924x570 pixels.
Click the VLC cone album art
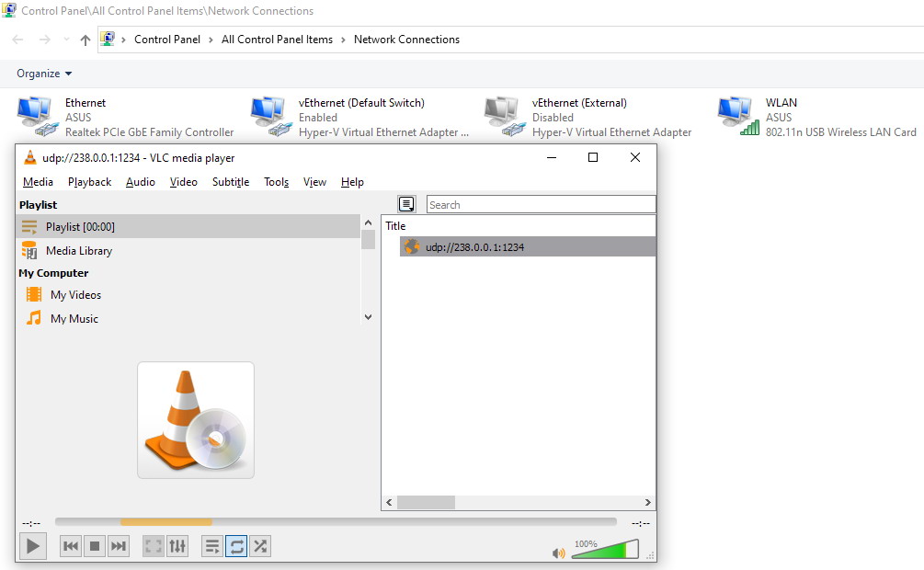196,420
